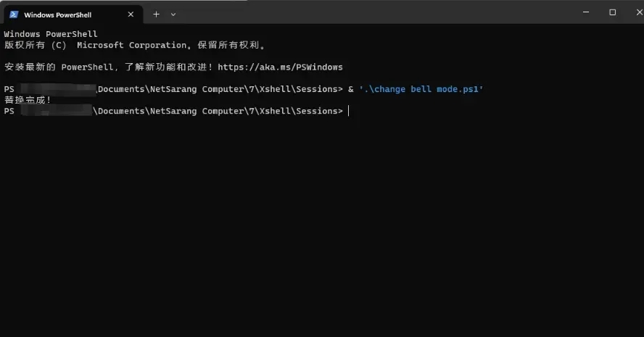Click the Windows PowerShell header text line
Viewport: 644px width, 337px height.
tap(51, 34)
